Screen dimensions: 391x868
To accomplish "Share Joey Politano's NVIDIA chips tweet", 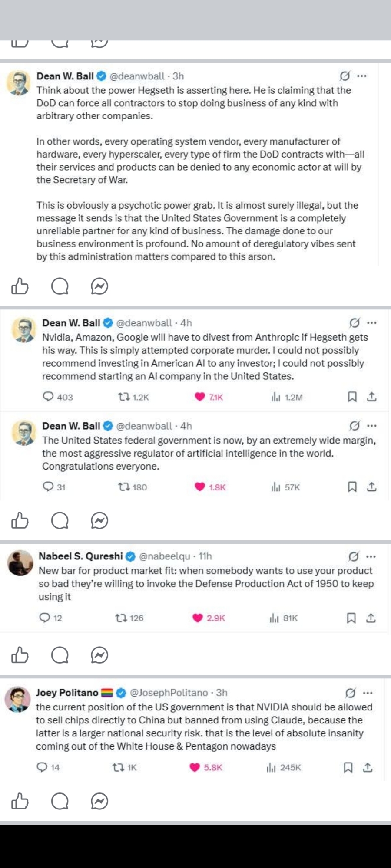I will (x=368, y=767).
